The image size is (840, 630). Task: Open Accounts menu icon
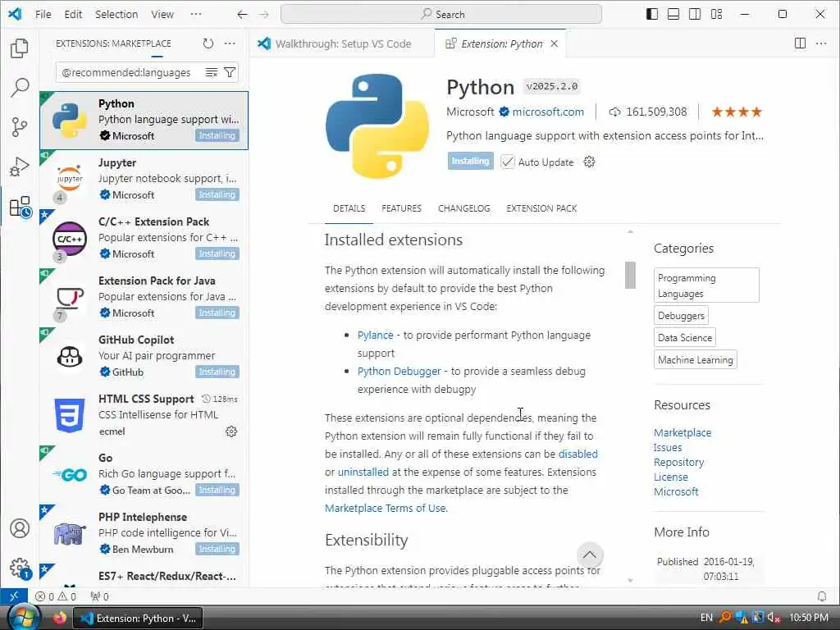click(x=20, y=528)
